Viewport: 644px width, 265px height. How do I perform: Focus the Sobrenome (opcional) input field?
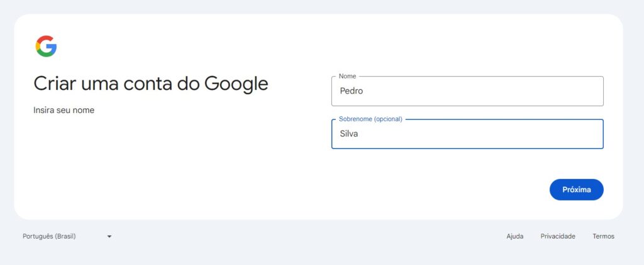tap(467, 134)
